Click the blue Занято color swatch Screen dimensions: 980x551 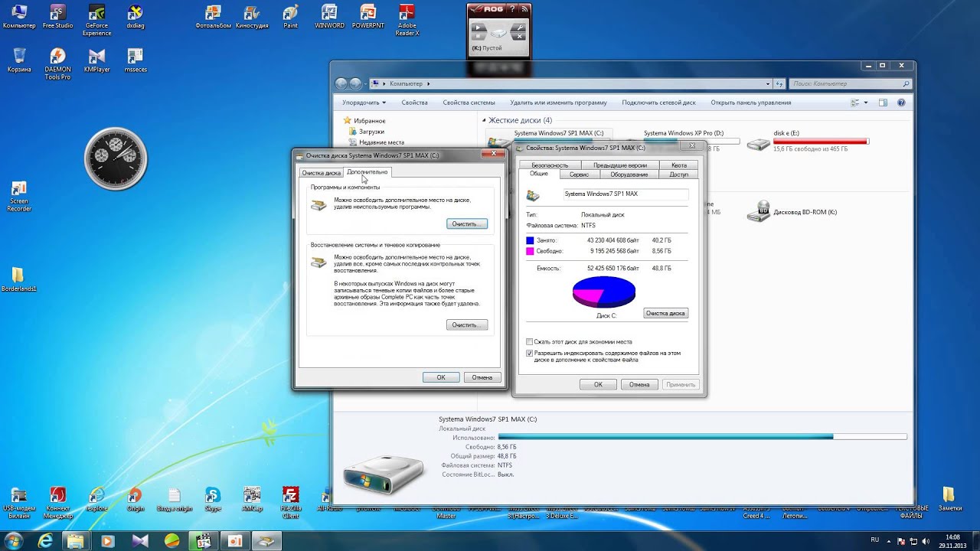[530, 241]
